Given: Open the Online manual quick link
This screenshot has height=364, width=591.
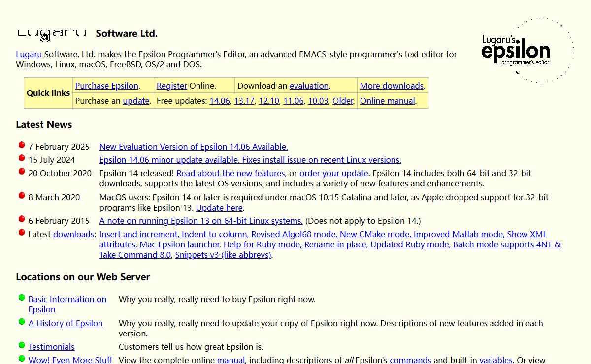Looking at the screenshot, I should (388, 101).
